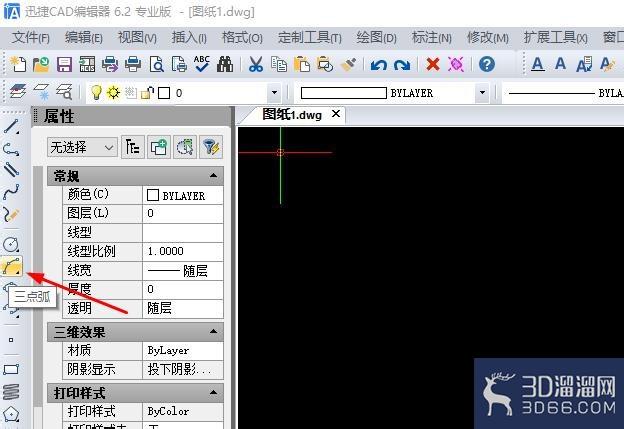Toggle the layer lock icon
The height and width of the screenshot is (429, 624).
[x=147, y=93]
